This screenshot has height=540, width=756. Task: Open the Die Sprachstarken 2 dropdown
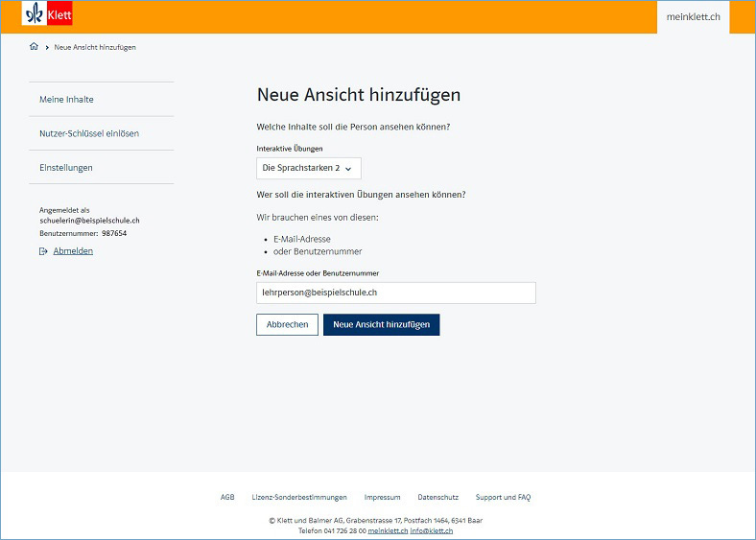[308, 168]
